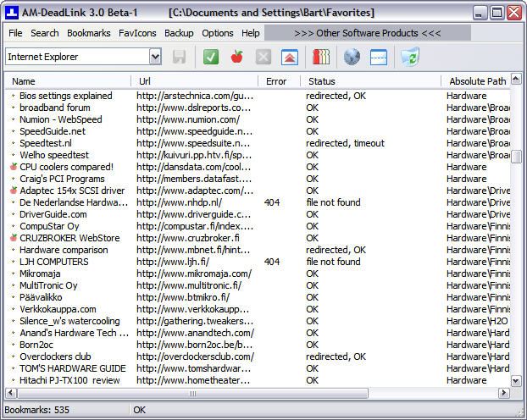The height and width of the screenshot is (420, 527).
Task: Sort by the Absolute Path column header
Action: [x=476, y=81]
